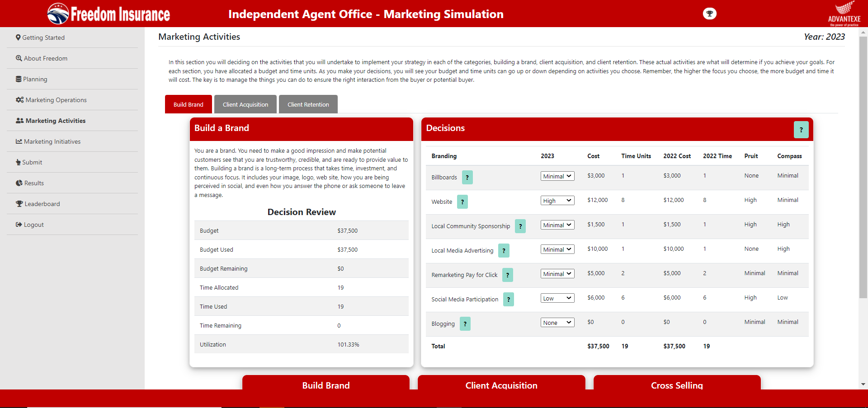The width and height of the screenshot is (868, 408).
Task: Open help for Remarketing Pay for Click
Action: (507, 275)
